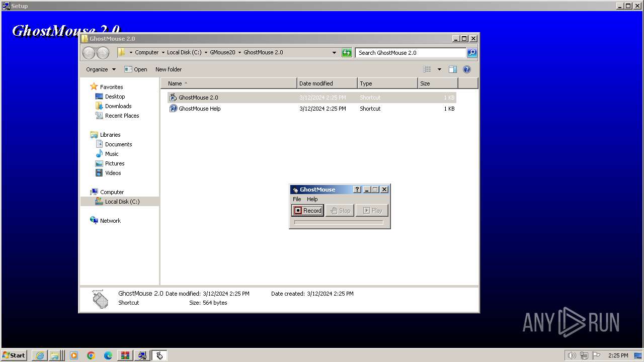The image size is (644, 362).
Task: Click the date 3/12/2024 2:25 PM of GhostMouse Help
Action: [x=323, y=109]
